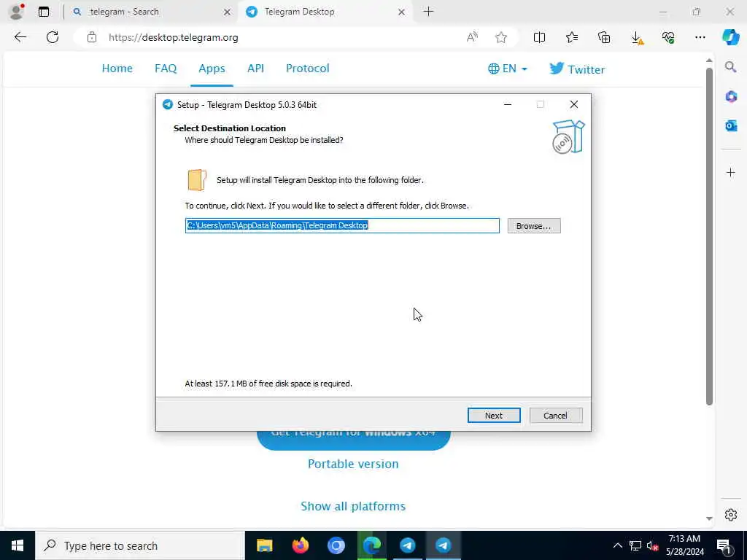
Task: Open the API navigation item
Action: tap(255, 68)
